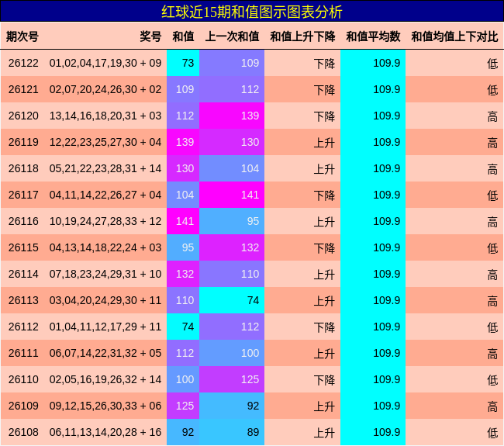Click sum value 141 in row 26116
504x446 pixels.
click(185, 221)
